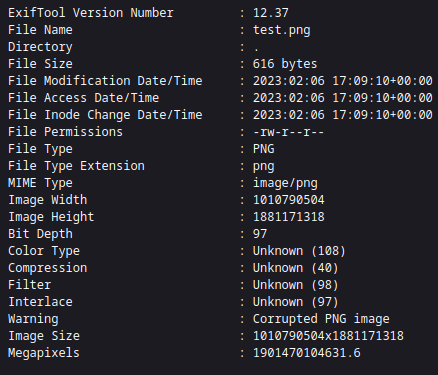Click the Image Width value 1010790504
Image resolution: width=438 pixels, height=375 pixels.
coord(288,200)
